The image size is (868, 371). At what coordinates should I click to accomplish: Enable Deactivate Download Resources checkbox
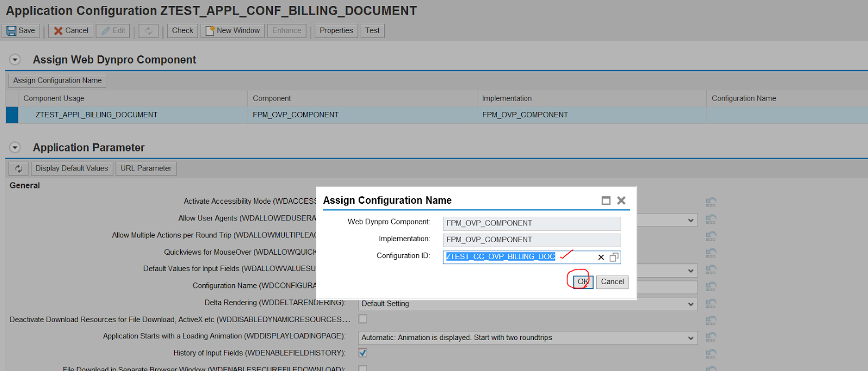363,319
